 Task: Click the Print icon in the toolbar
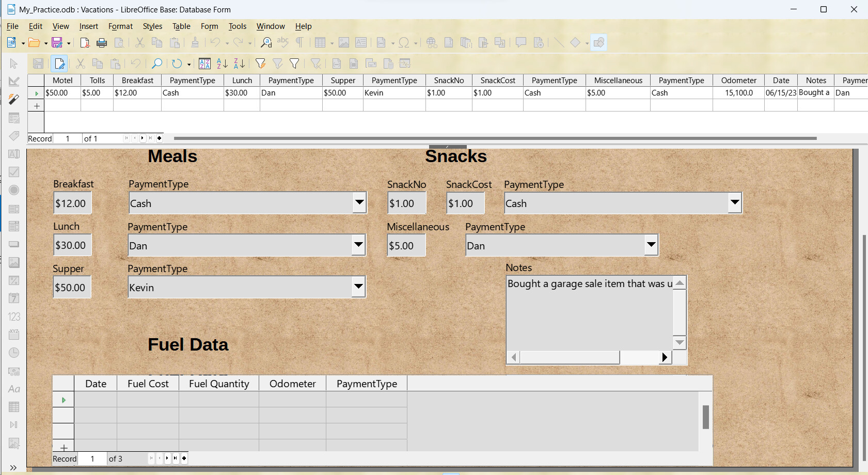(x=102, y=43)
